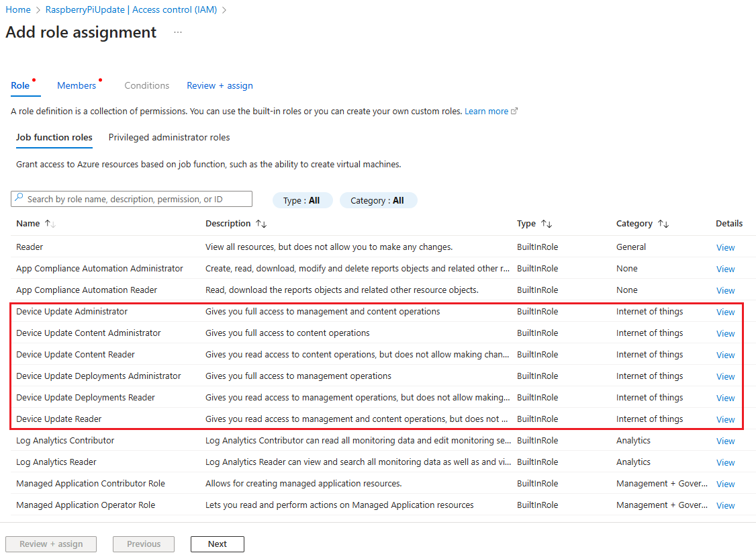View details for Managed Application Contributor Role
This screenshot has height=557, width=756.
click(x=725, y=484)
